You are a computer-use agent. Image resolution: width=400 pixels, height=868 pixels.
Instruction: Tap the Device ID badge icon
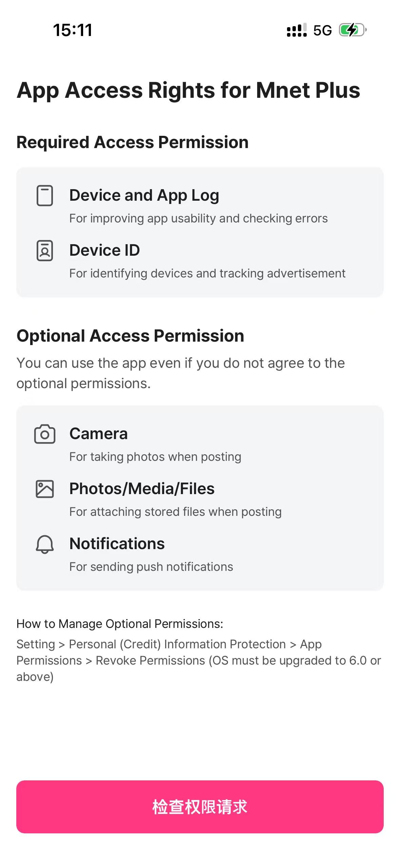[44, 251]
